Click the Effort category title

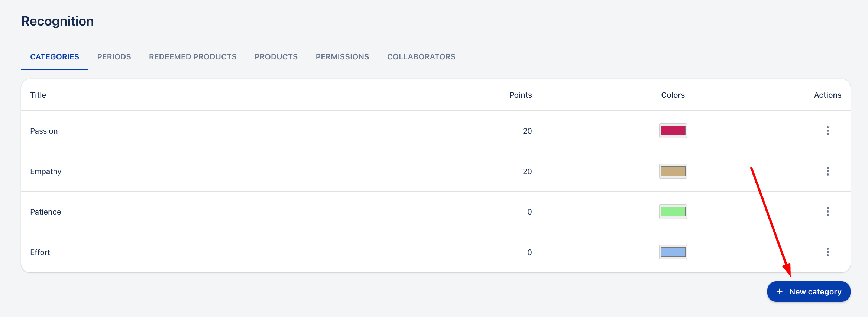click(x=40, y=252)
